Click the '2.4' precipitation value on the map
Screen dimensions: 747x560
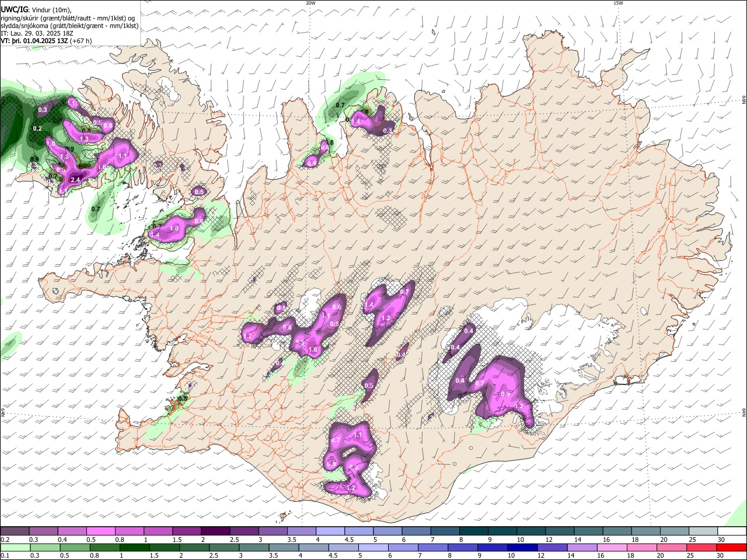coord(75,180)
